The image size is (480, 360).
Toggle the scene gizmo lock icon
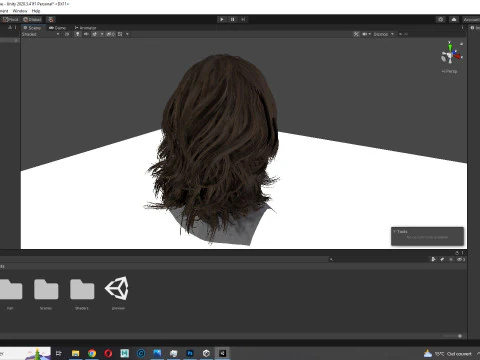[x=462, y=44]
